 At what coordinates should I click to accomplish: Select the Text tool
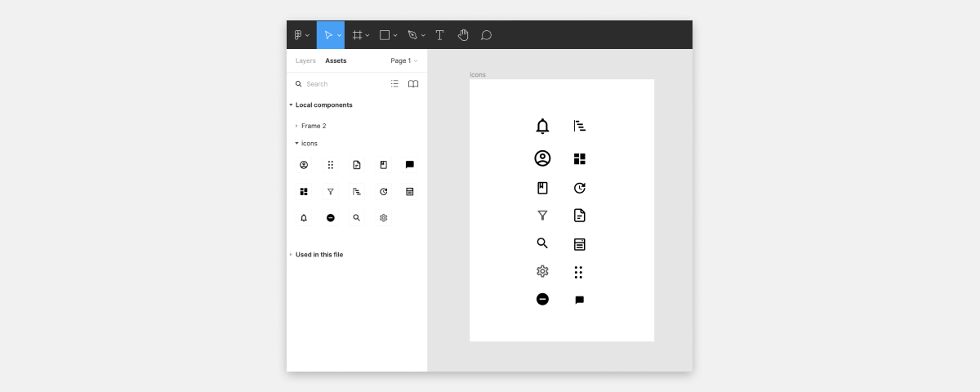click(x=439, y=35)
